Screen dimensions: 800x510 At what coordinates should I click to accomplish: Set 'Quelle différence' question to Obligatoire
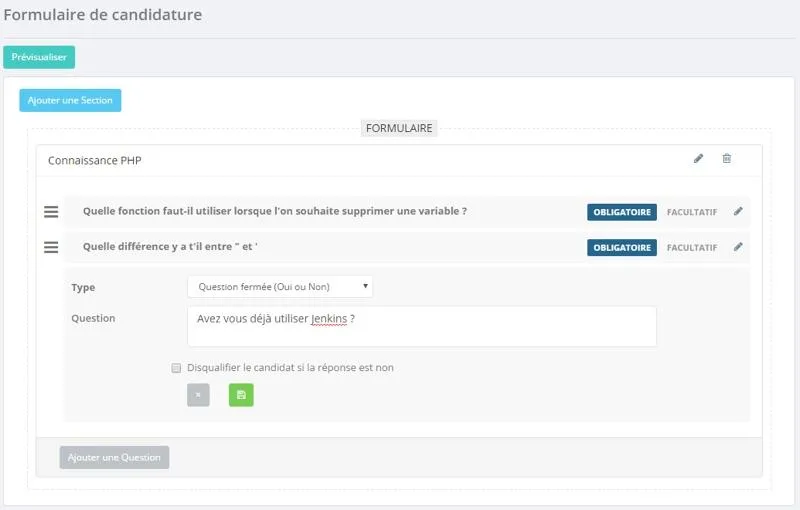622,248
